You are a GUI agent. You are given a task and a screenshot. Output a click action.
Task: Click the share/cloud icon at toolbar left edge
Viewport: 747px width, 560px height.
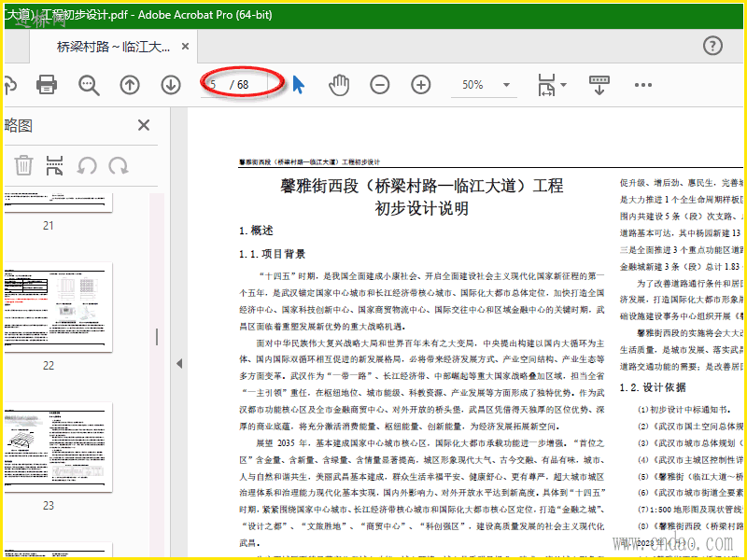[10, 85]
